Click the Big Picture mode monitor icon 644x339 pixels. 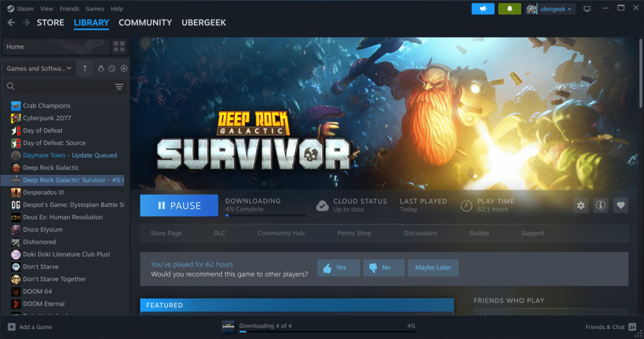(587, 9)
